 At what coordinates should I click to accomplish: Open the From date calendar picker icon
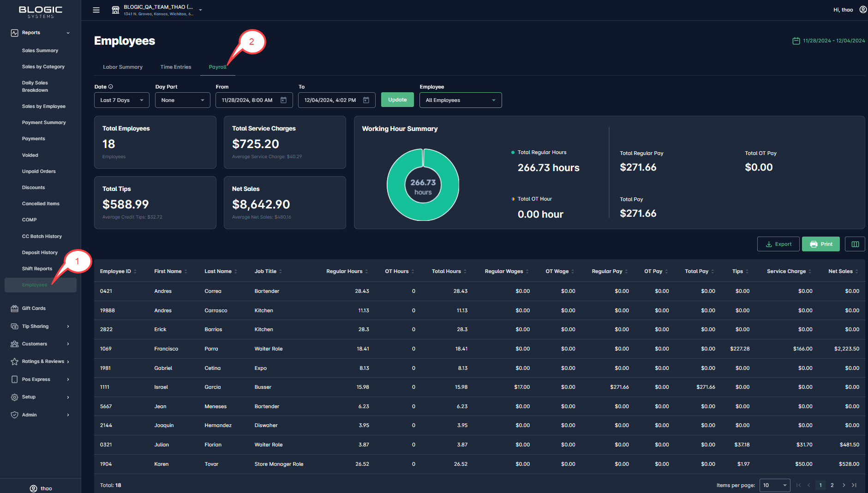coord(283,100)
